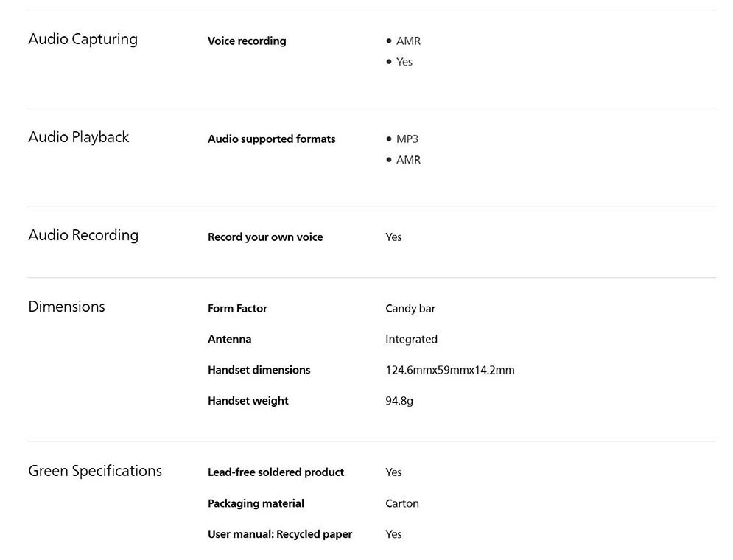Click the Candy bar value
The image size is (733, 560).
coord(410,309)
